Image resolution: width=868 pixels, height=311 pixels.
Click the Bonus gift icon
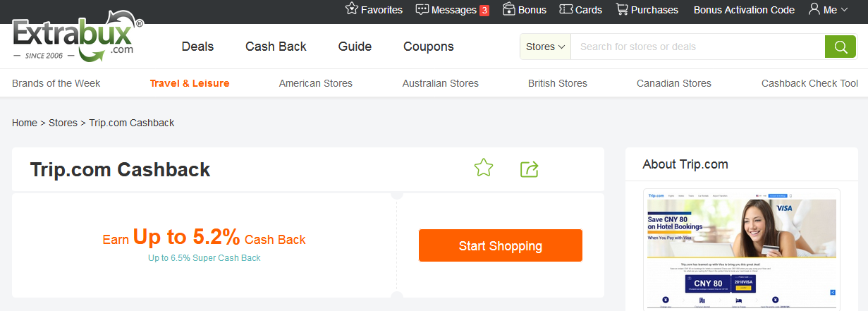509,9
